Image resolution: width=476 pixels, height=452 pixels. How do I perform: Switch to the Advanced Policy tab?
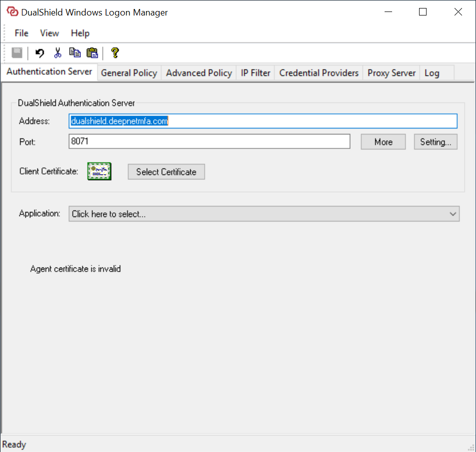(x=199, y=73)
